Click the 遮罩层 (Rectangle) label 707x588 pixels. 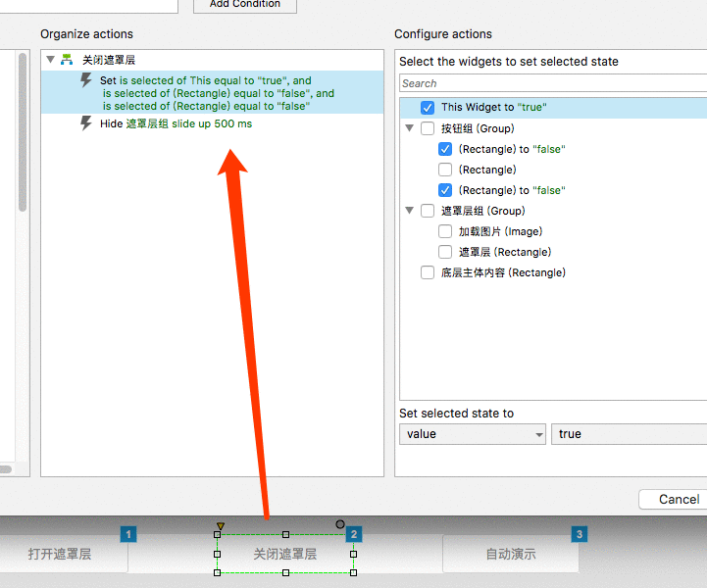pos(505,252)
